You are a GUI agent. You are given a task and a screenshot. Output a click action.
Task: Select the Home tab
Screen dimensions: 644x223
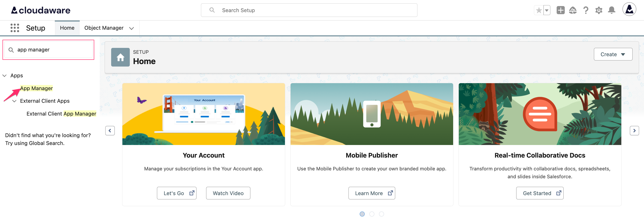click(67, 28)
